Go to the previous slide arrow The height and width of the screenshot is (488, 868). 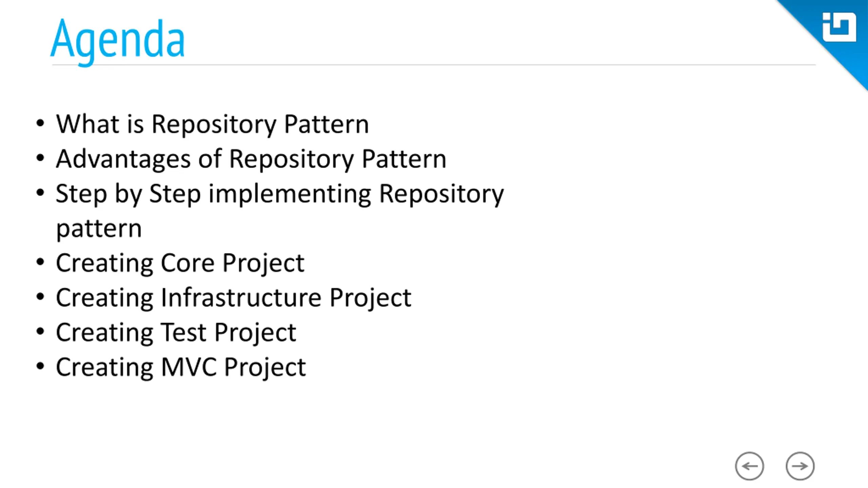[749, 466]
